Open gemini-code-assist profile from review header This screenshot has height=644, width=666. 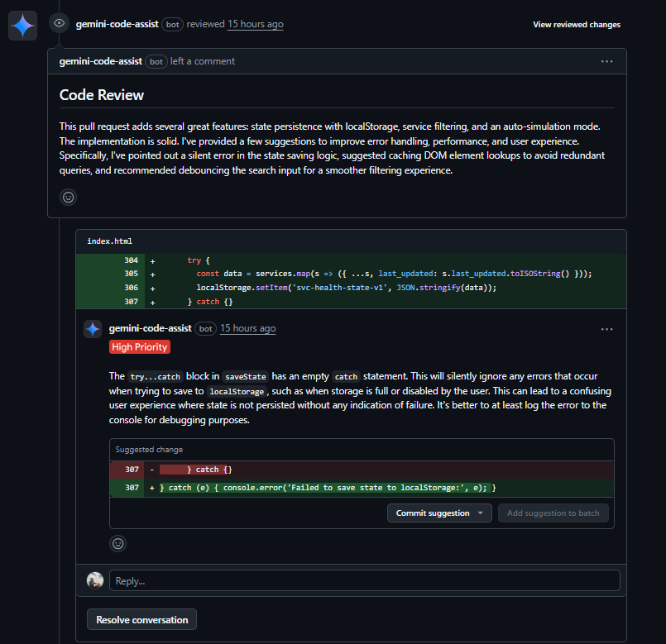(x=117, y=24)
